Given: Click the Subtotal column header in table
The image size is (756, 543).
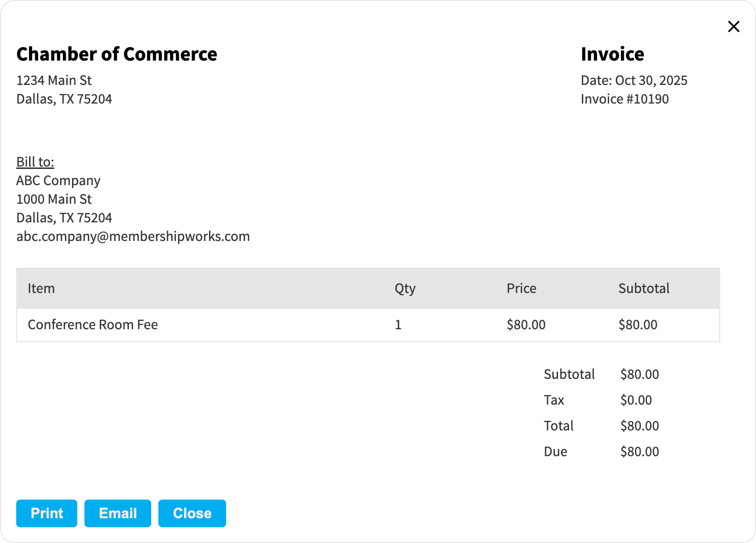Looking at the screenshot, I should point(644,289).
